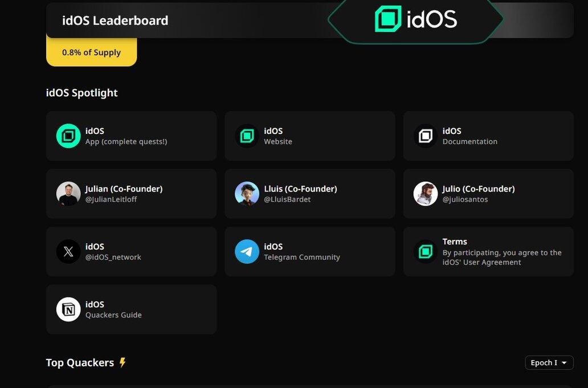Click the lightning bolt beside Top Quackers
The image size is (588, 388).
122,362
